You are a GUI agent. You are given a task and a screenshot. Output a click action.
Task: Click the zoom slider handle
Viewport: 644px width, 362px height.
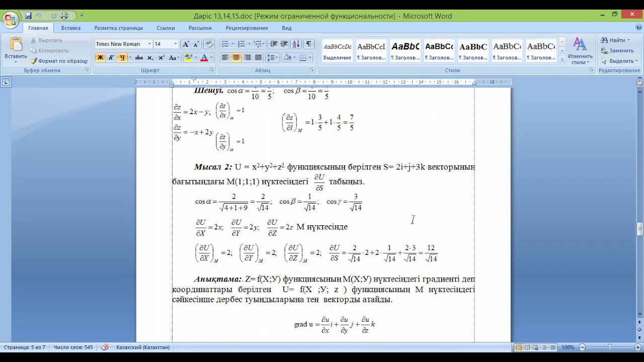610,347
